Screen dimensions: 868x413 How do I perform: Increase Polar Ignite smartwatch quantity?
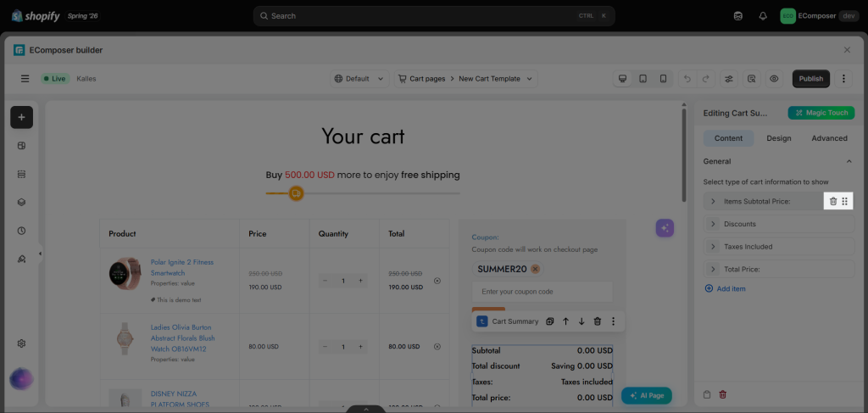[x=360, y=282]
